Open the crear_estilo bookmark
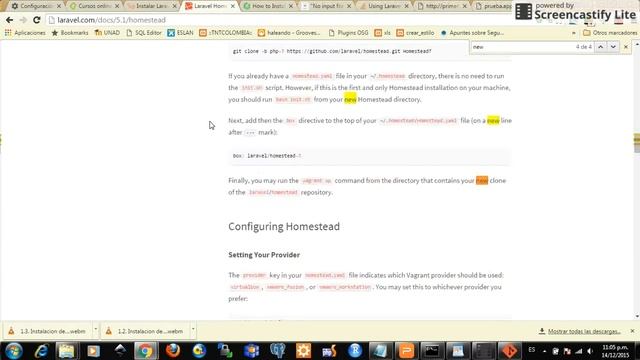Image resolution: width=640 pixels, height=360 pixels. point(415,33)
